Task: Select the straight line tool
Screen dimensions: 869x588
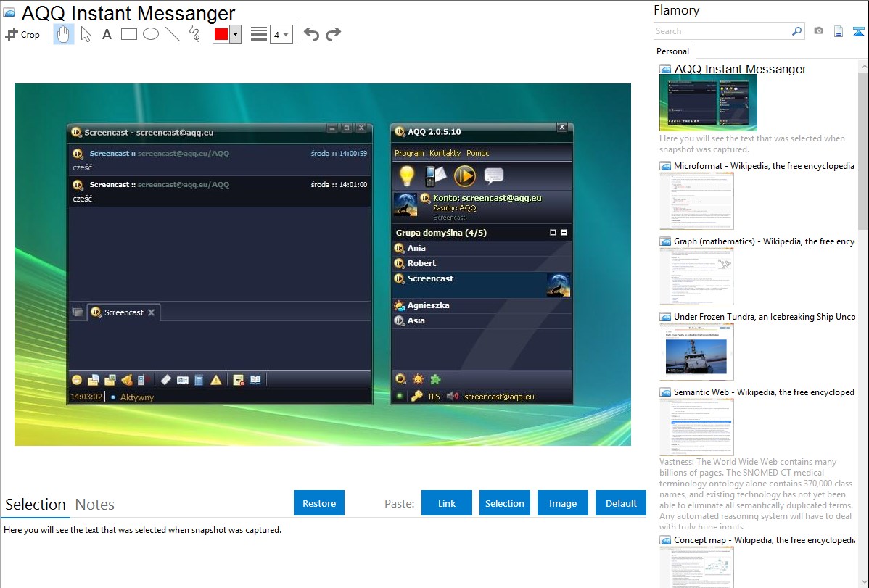Action: point(173,34)
